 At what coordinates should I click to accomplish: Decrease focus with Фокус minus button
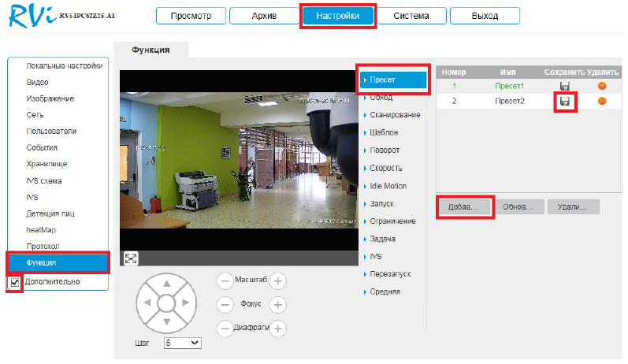coord(225,304)
